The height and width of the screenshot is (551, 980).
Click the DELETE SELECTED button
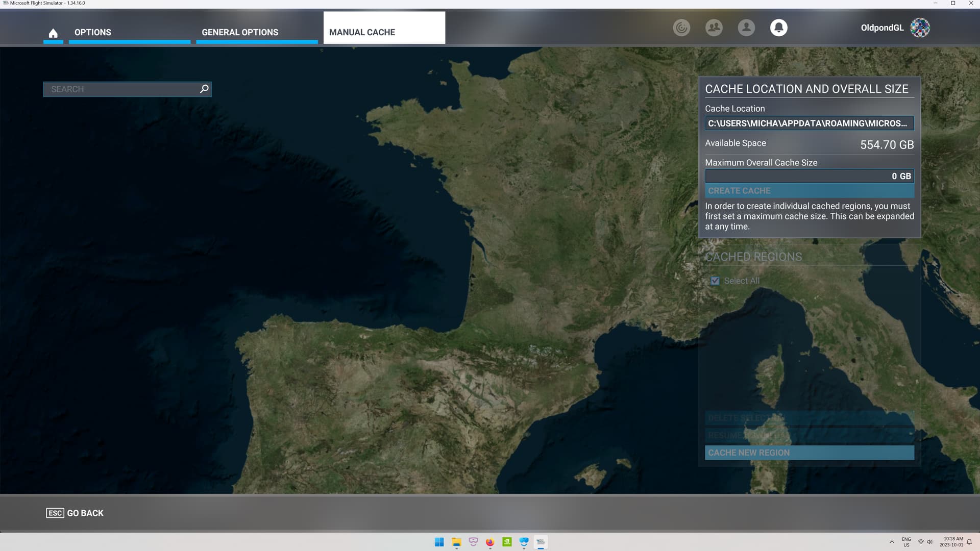tap(810, 418)
